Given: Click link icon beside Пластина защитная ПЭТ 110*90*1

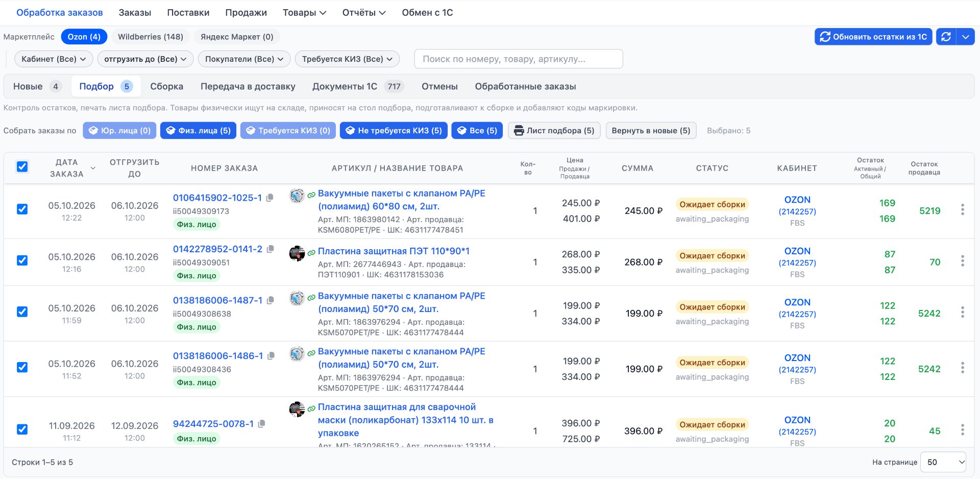Looking at the screenshot, I should [x=311, y=252].
